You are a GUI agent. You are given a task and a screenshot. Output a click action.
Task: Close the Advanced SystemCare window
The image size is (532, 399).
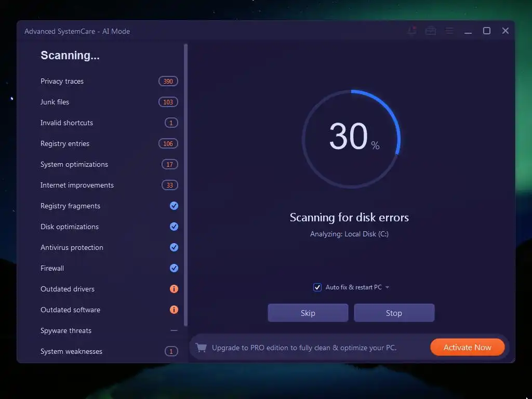pyautogui.click(x=506, y=31)
